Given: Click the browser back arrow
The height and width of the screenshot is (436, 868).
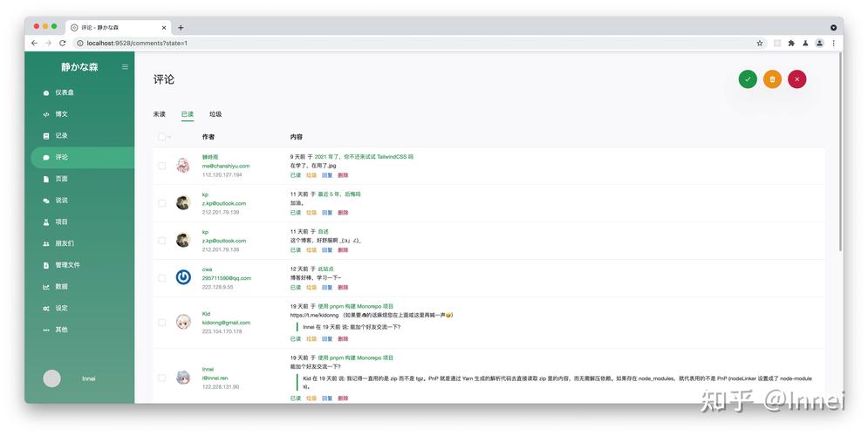Looking at the screenshot, I should [34, 43].
